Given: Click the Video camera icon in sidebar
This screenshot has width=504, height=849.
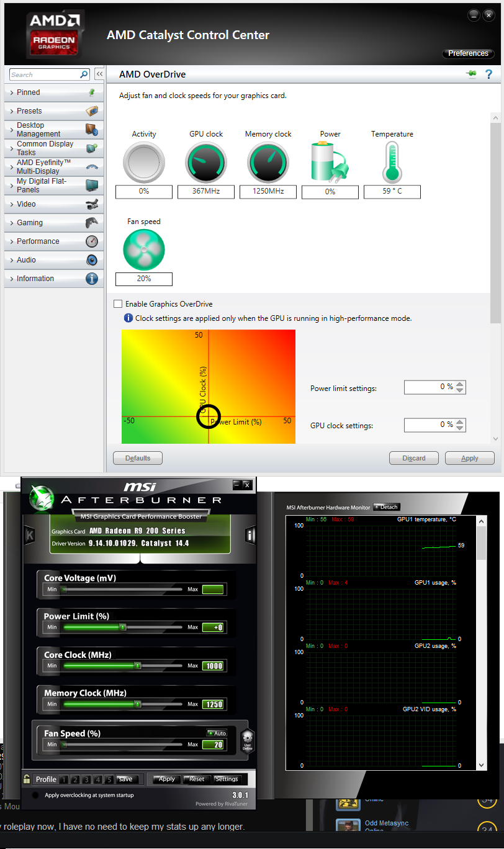Looking at the screenshot, I should point(91,204).
